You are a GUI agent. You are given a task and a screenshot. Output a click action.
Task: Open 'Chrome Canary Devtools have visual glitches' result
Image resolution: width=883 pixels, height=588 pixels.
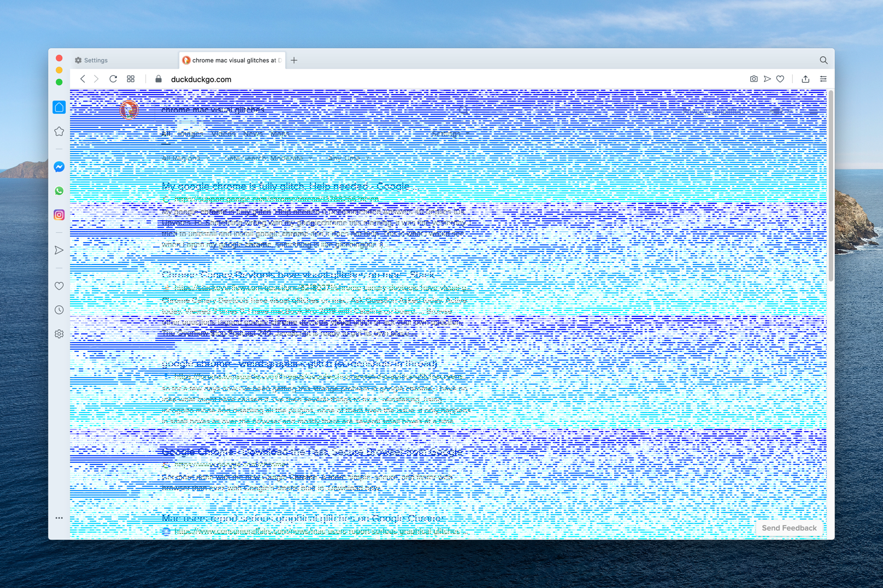tap(298, 275)
